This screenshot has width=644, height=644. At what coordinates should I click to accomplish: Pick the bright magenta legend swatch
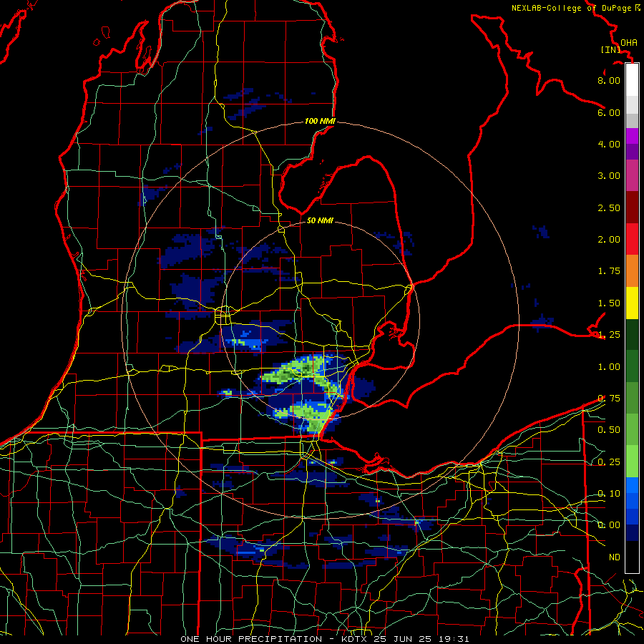(x=632, y=136)
